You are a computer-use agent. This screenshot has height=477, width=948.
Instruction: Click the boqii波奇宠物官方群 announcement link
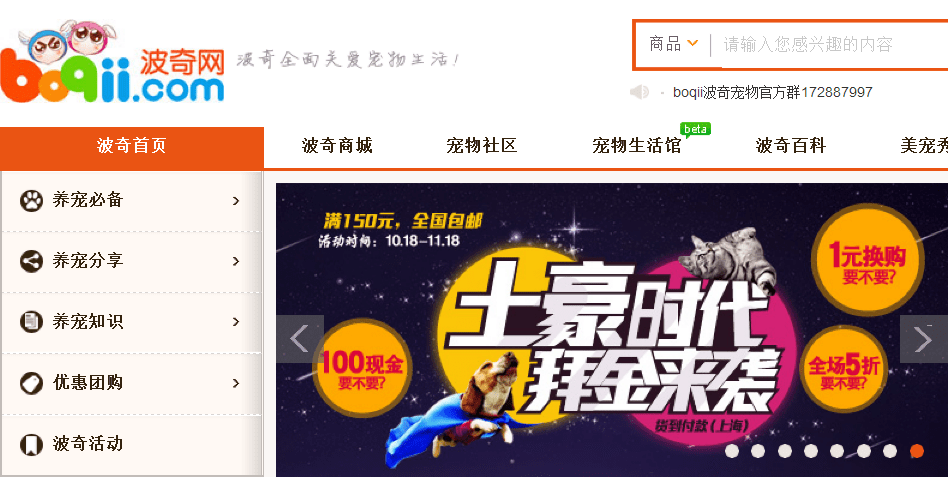773,92
